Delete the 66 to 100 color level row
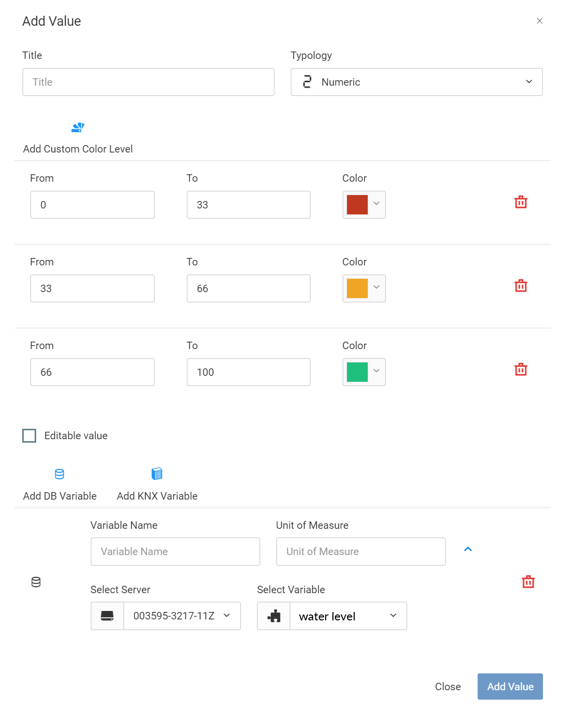Viewport: 588px width, 712px height. (521, 369)
